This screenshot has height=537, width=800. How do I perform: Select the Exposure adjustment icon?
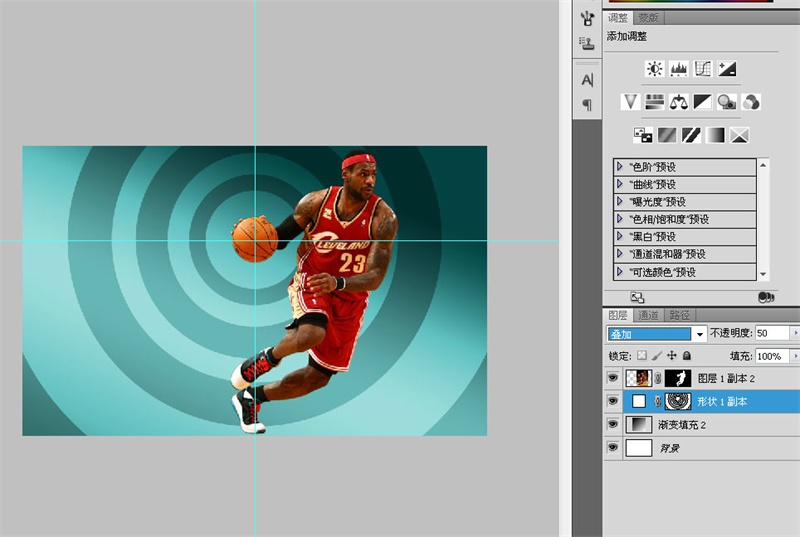pyautogui.click(x=728, y=69)
